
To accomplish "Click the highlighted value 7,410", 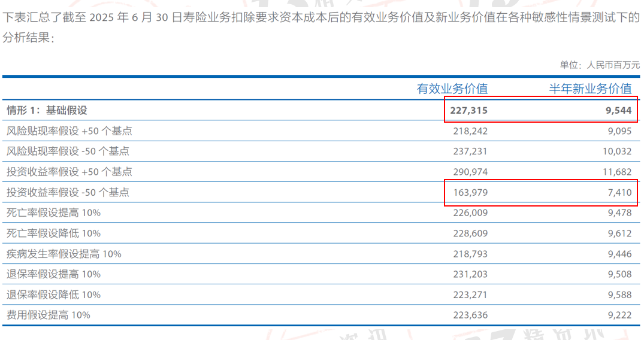I will (x=619, y=192).
